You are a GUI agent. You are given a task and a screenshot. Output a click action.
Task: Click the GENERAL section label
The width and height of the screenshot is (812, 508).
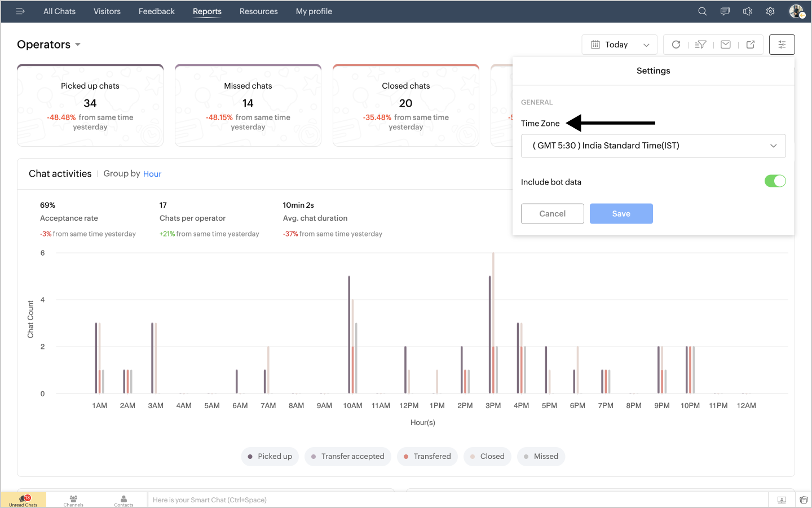537,103
